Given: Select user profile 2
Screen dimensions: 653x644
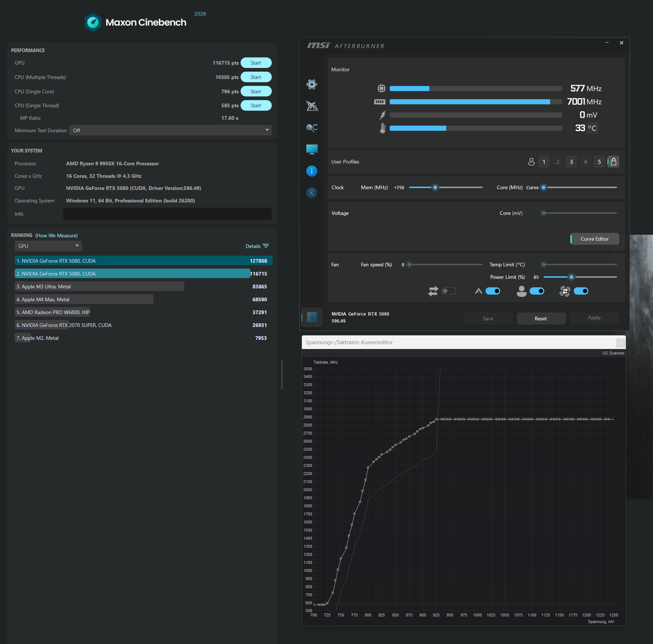Looking at the screenshot, I should (x=558, y=162).
